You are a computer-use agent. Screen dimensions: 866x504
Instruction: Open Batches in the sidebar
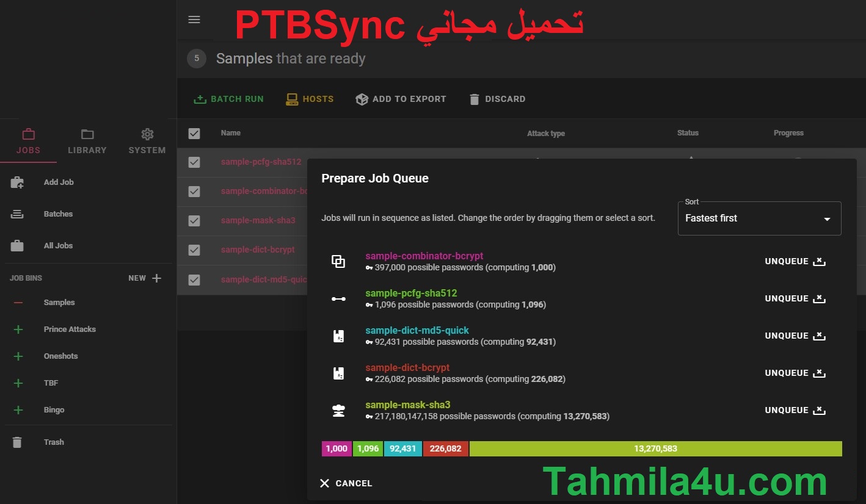58,214
